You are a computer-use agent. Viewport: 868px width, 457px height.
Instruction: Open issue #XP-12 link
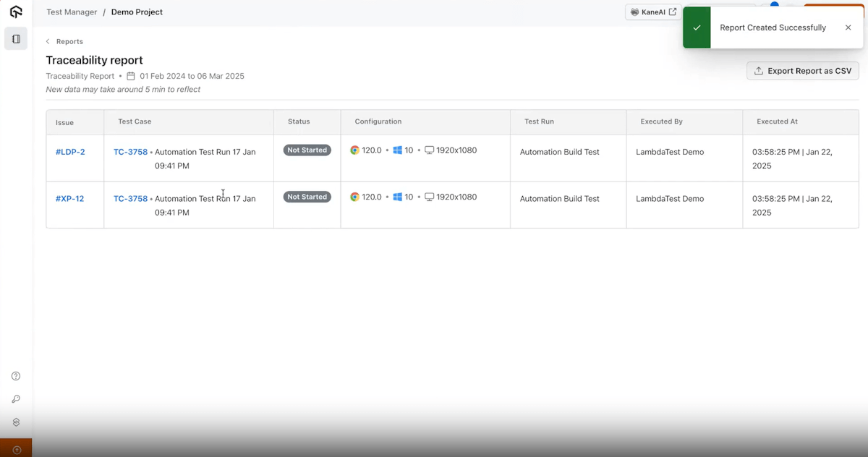click(x=69, y=199)
